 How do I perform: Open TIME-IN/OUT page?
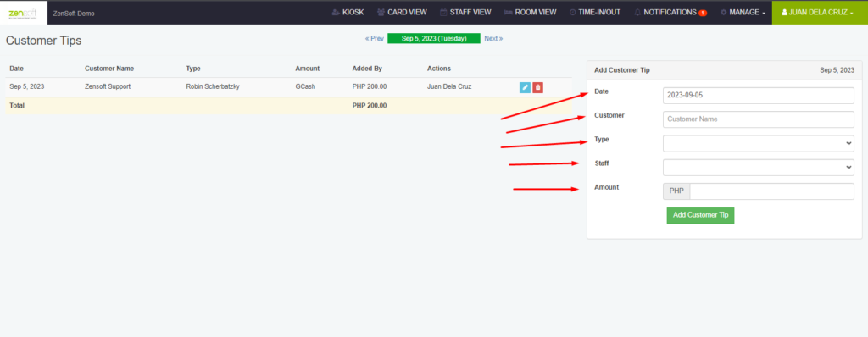point(595,12)
